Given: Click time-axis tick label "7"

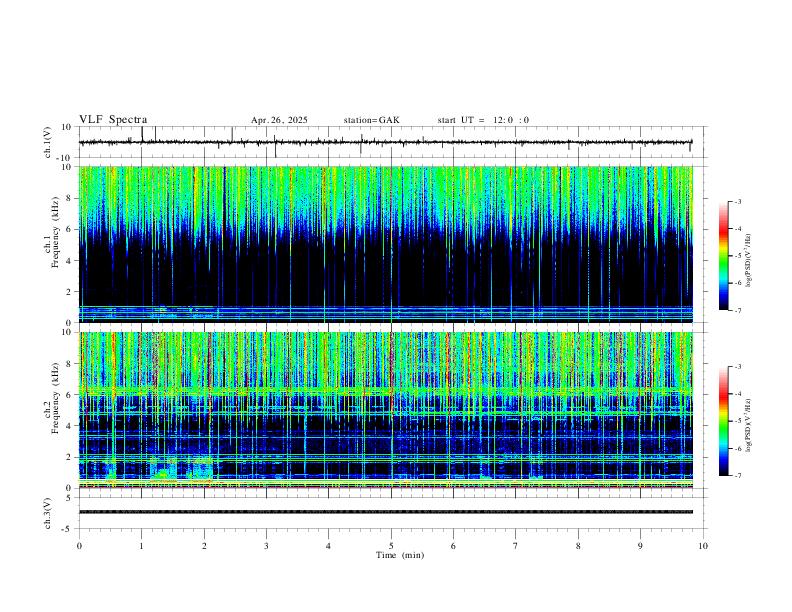Looking at the screenshot, I should click(516, 546).
